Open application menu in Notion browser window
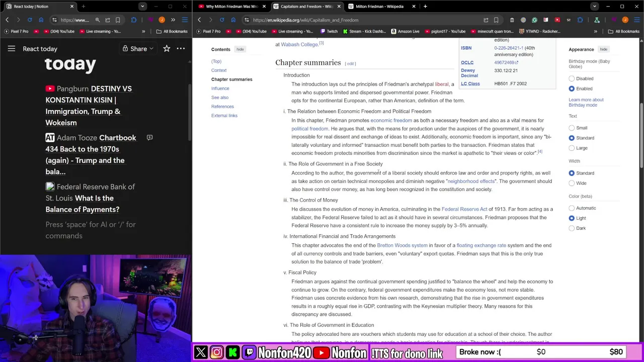The width and height of the screenshot is (644, 362). click(x=185, y=20)
